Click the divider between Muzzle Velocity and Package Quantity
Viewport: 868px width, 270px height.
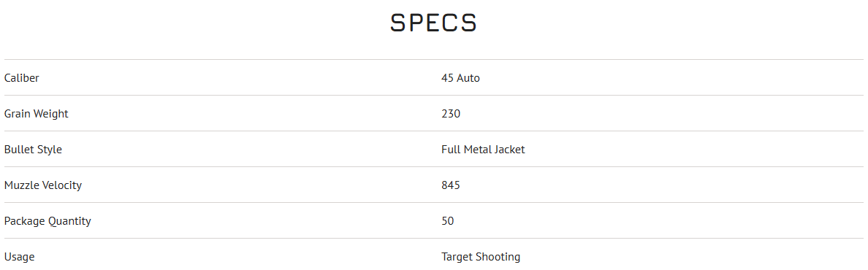click(433, 203)
